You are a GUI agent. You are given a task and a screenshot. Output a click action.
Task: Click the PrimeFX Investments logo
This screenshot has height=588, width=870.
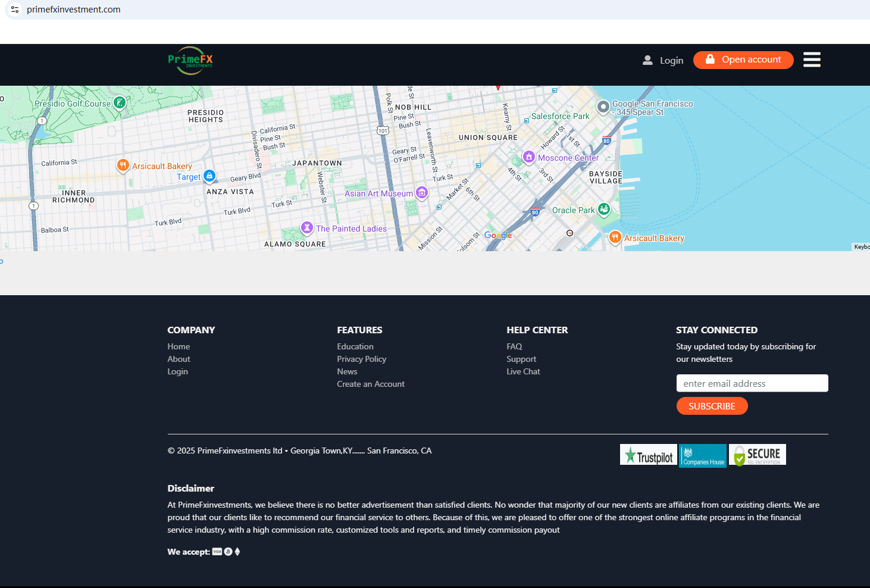(x=190, y=61)
